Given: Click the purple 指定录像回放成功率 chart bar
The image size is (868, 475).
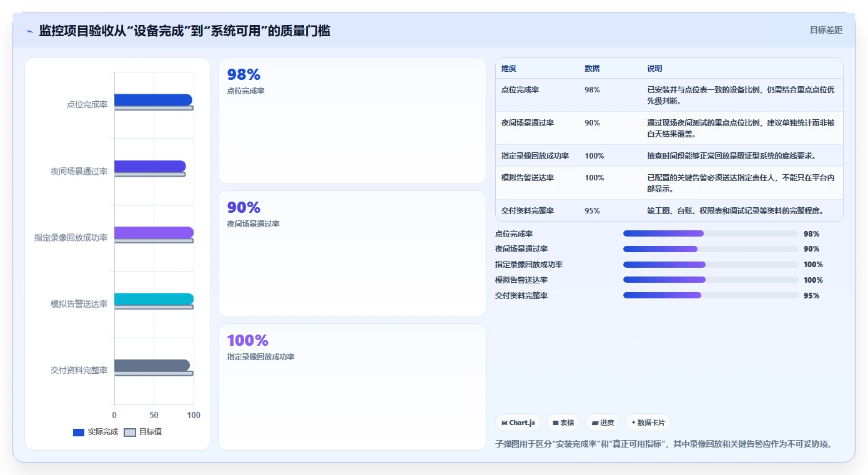Looking at the screenshot, I should tap(154, 233).
